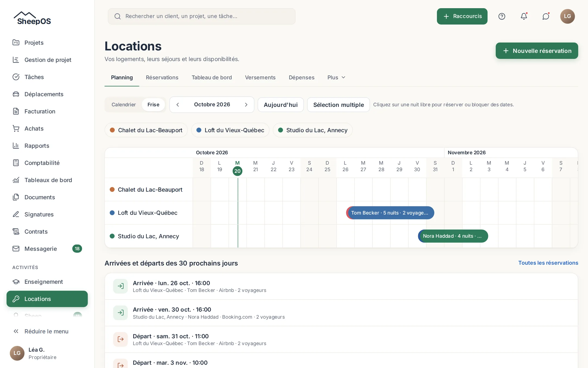The height and width of the screenshot is (368, 588).
Task: Toggle Chalet du Lac-Beauport filter chip
Action: coord(146,130)
